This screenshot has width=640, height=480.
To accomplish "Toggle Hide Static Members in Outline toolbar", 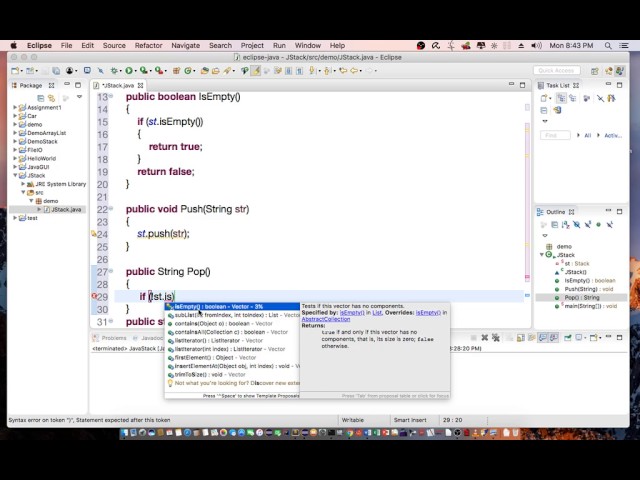I will pos(588,224).
